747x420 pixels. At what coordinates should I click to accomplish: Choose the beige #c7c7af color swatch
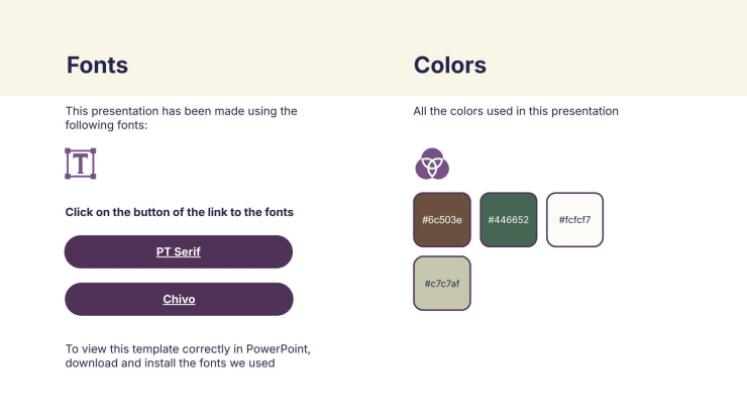pos(441,283)
